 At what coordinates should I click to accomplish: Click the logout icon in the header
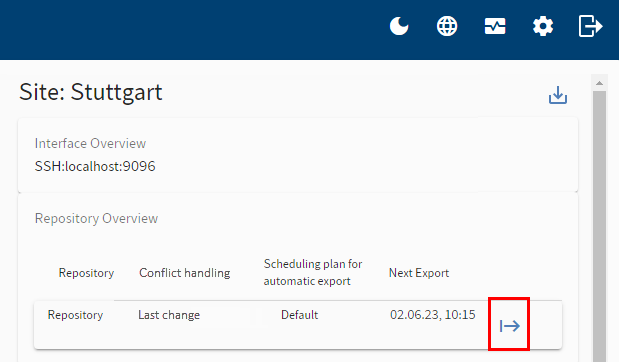[x=591, y=26]
